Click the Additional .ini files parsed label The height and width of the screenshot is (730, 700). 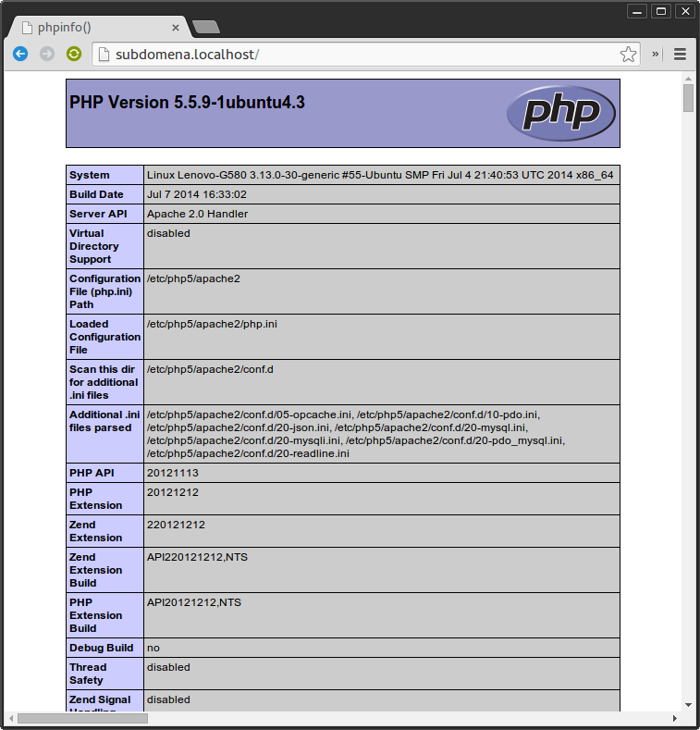tap(104, 421)
